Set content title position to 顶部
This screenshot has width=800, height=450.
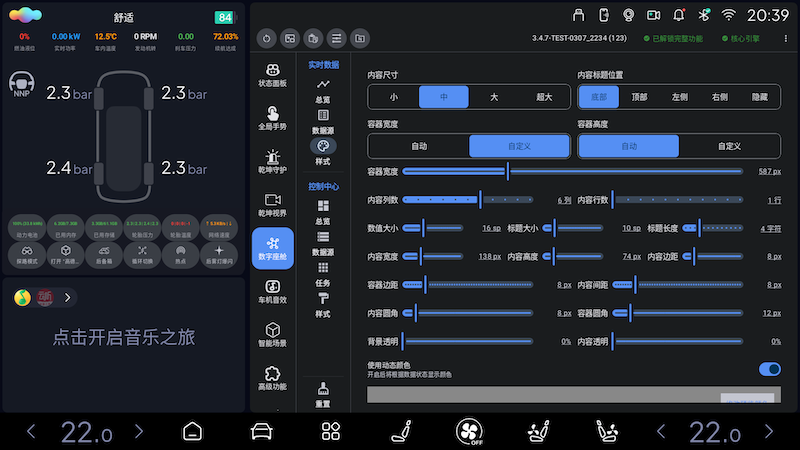(640, 97)
